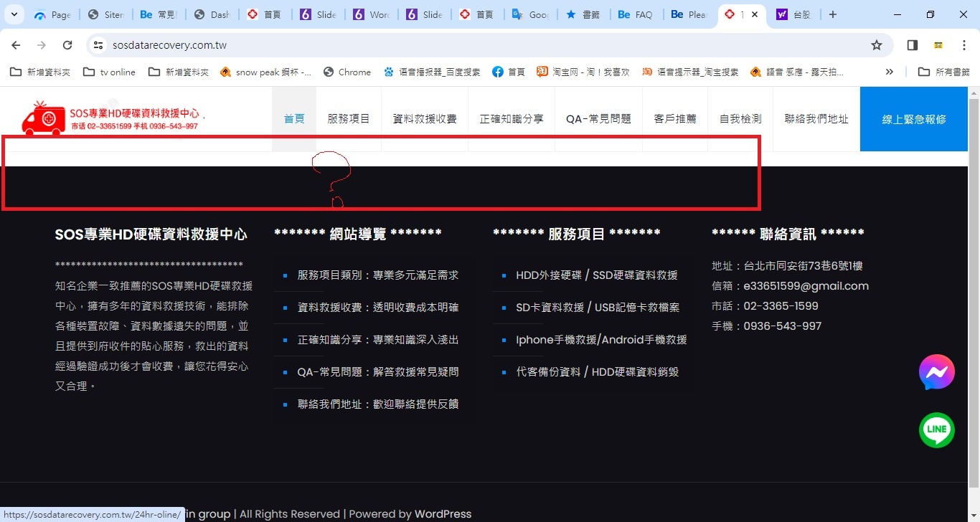Open the 正確知識分享 menu item
The height and width of the screenshot is (522, 980).
[x=512, y=119]
